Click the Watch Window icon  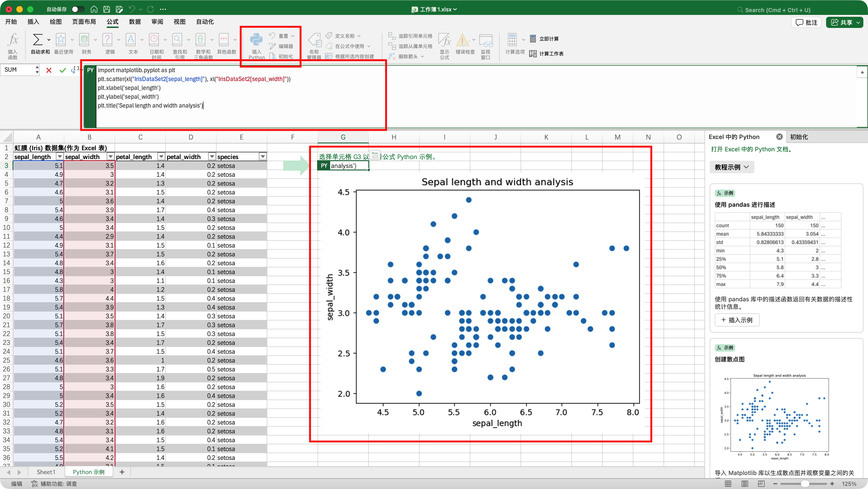pyautogui.click(x=485, y=41)
